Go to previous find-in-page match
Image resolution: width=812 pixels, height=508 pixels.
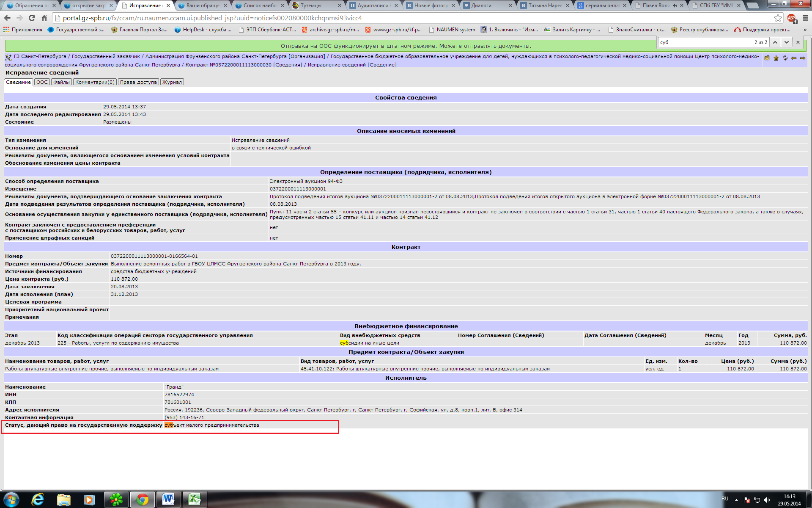(x=775, y=42)
